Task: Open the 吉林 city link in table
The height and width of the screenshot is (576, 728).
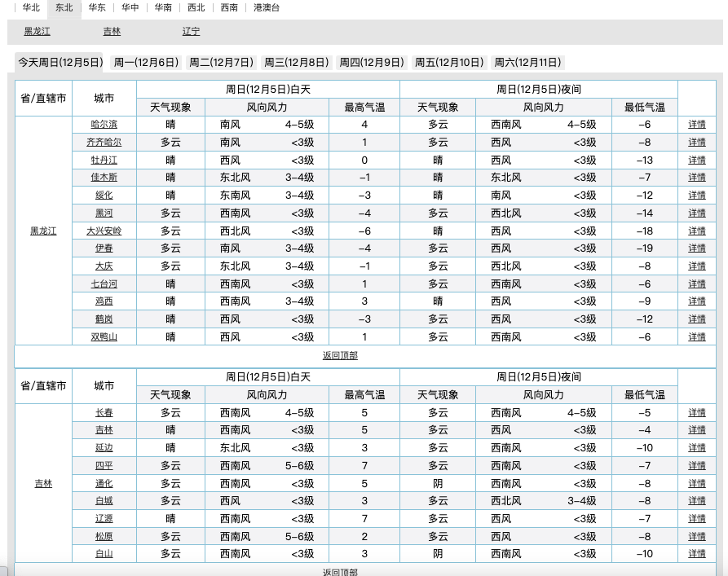Action: 104,430
